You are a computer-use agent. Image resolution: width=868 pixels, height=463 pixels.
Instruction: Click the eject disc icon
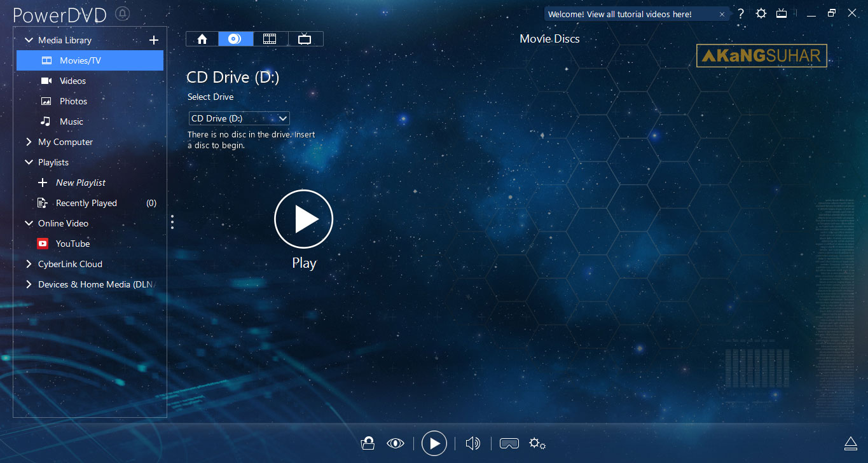(x=851, y=443)
